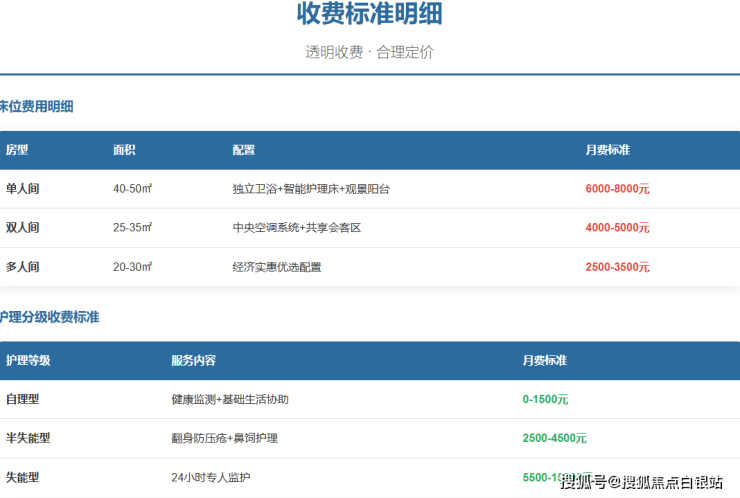The image size is (740, 498).
Task: Select the 多人间 room type row
Action: 22,267
